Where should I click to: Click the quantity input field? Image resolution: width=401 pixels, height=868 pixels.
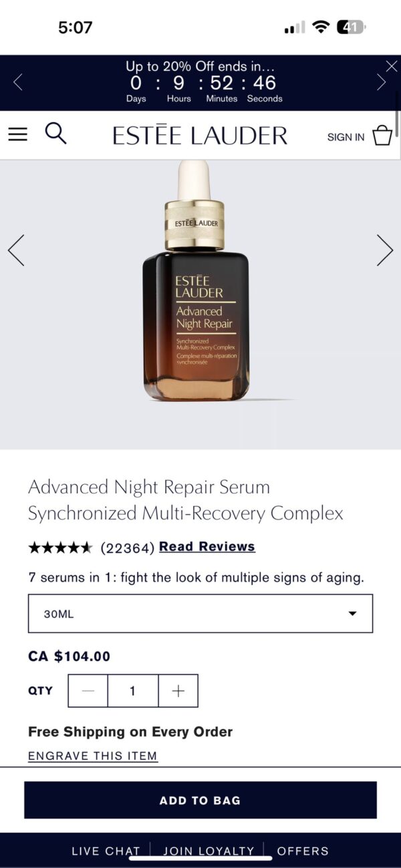[133, 691]
